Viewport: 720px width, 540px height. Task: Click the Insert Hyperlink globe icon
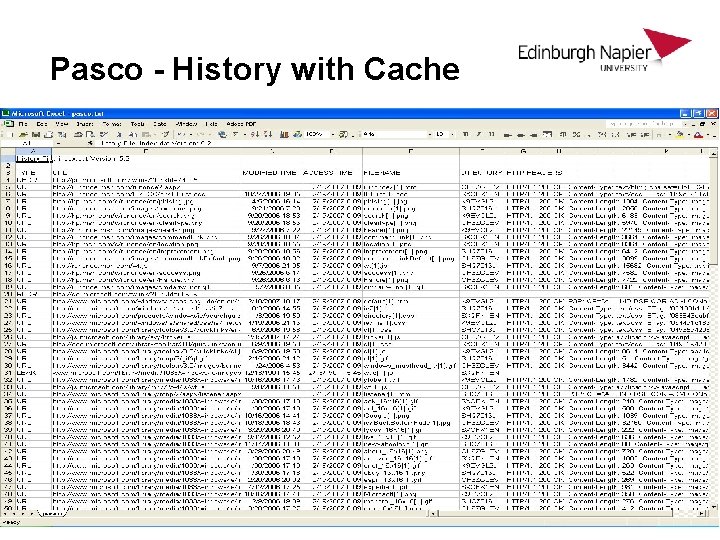[x=222, y=135]
